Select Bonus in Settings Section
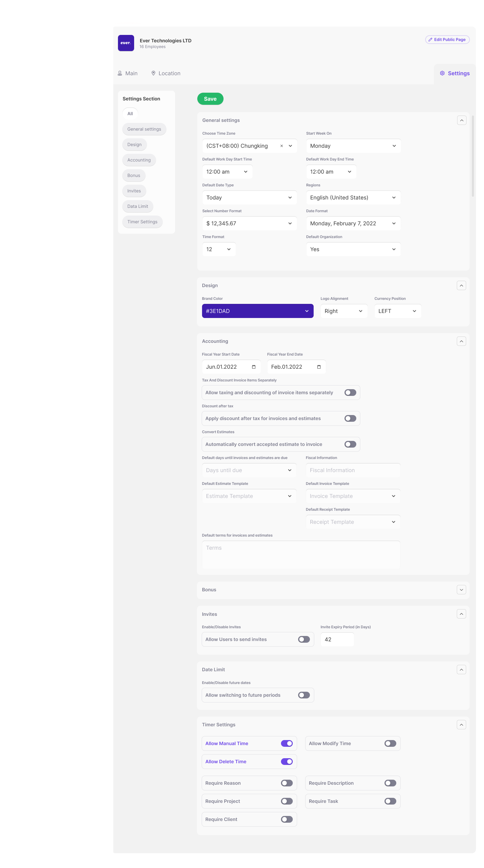Viewport: 484px width, 868px height. click(134, 176)
